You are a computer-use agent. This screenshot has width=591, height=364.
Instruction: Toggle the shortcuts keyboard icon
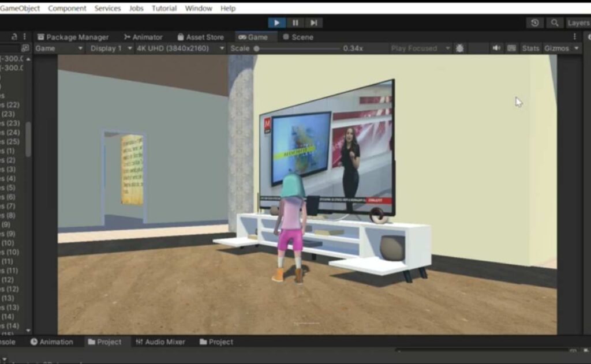511,48
